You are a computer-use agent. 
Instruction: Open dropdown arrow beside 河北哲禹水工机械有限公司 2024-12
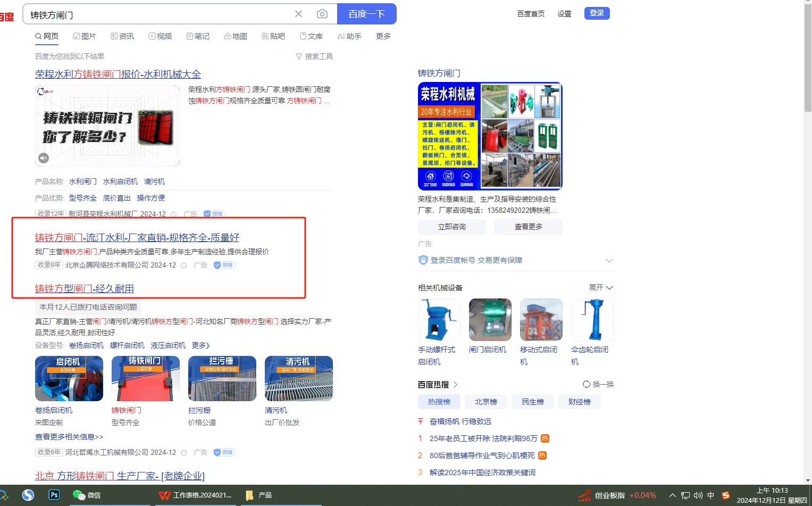tap(183, 453)
